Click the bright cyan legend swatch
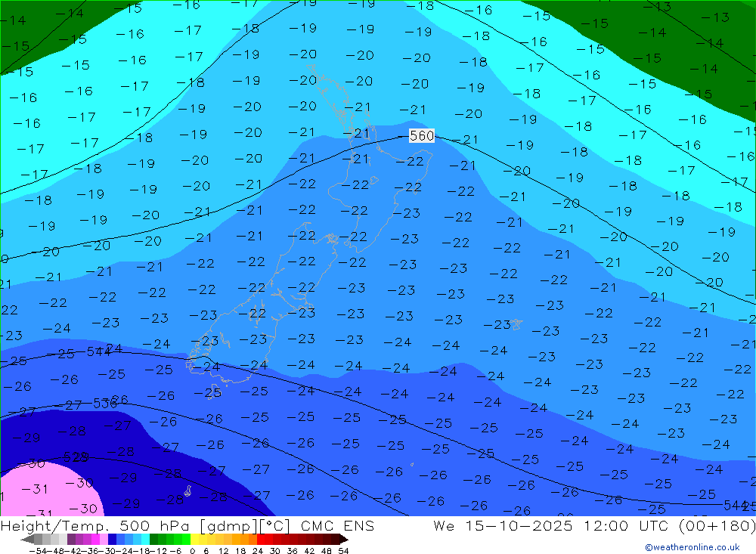This screenshot has width=756, height=554. pyautogui.click(x=145, y=539)
